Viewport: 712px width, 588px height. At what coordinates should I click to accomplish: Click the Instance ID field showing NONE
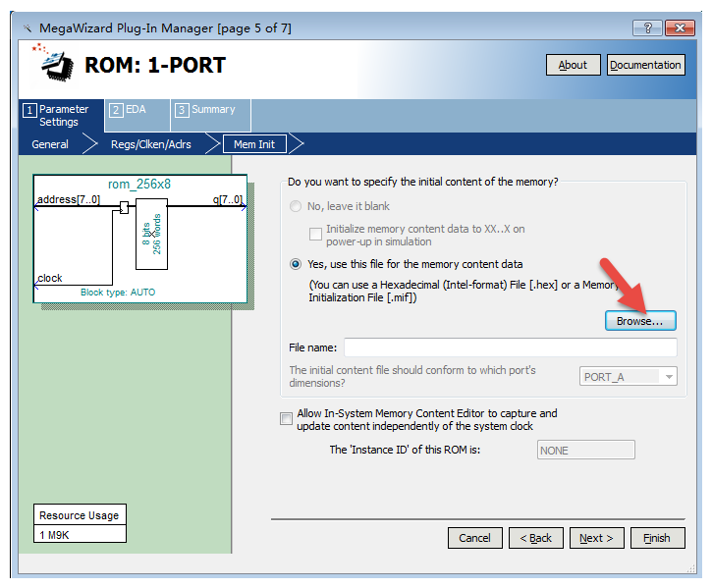(585, 450)
